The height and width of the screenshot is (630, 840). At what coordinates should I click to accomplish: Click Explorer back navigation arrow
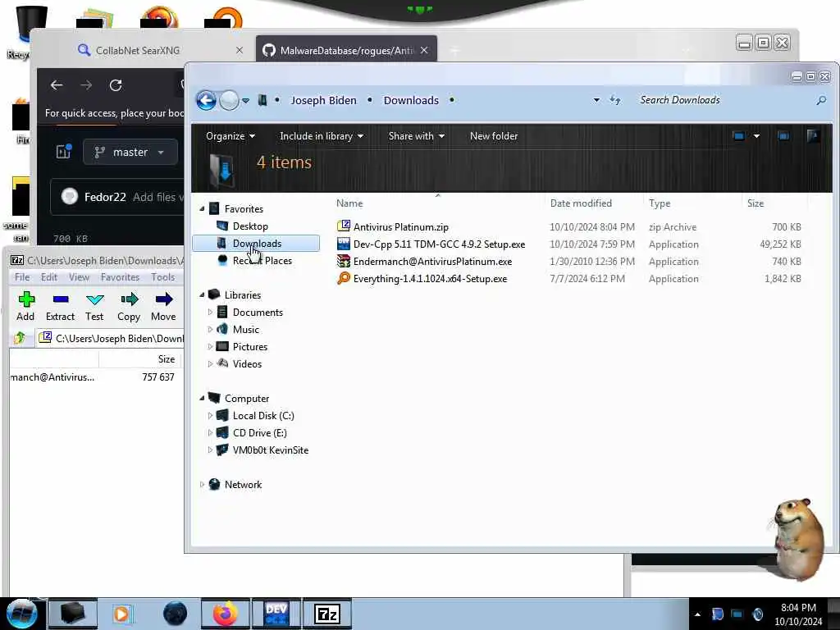pyautogui.click(x=206, y=100)
